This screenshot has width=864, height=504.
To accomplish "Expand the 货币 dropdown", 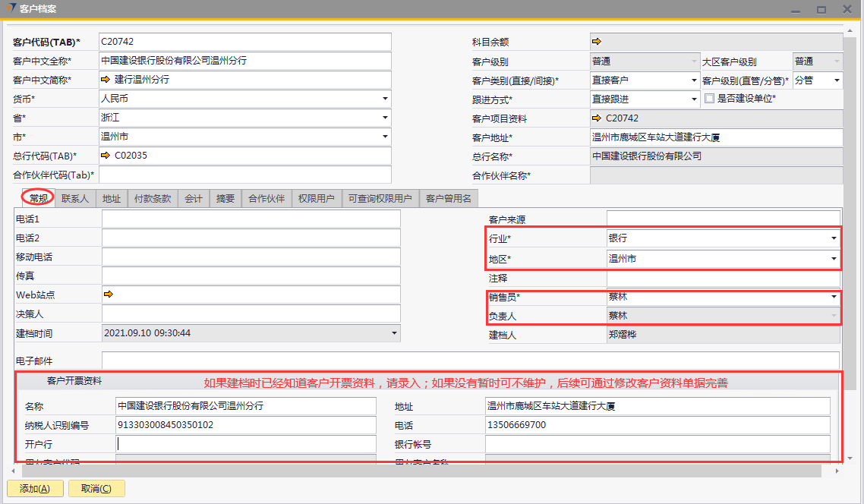I will coord(385,99).
